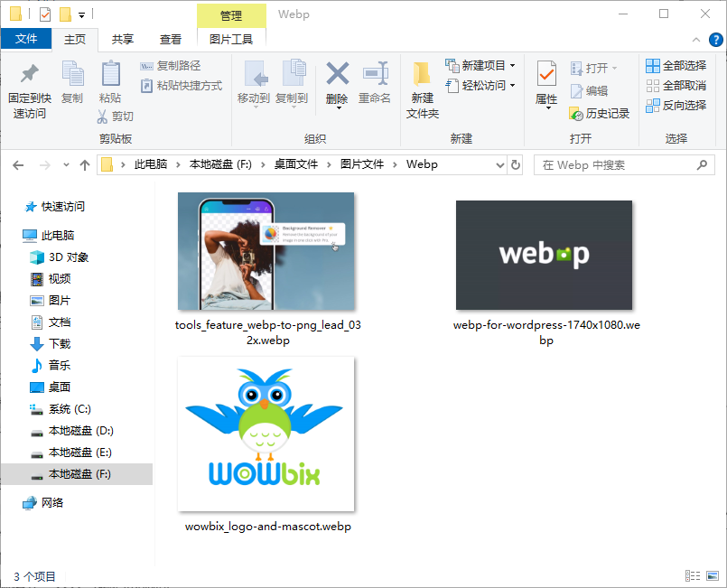Go up one folder with the up arrow
Image resolution: width=727 pixels, height=588 pixels.
(x=84, y=165)
